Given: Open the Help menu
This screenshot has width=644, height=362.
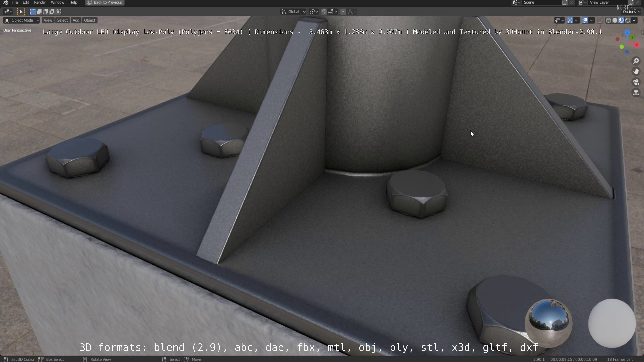Looking at the screenshot, I should 73,3.
